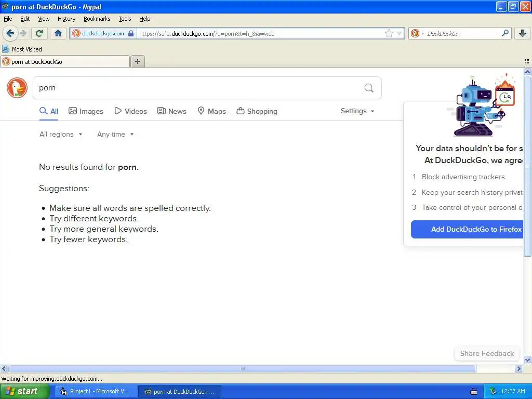Open the History menu
The height and width of the screenshot is (399, 532).
point(66,19)
